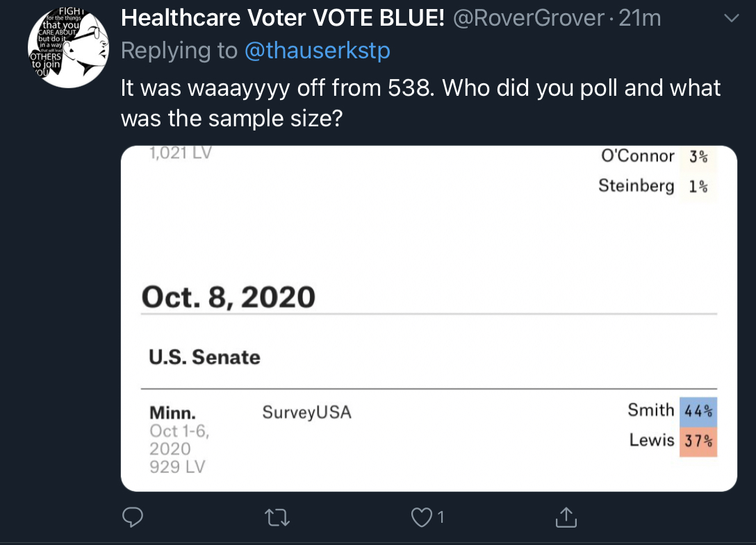Click the @RoverGrover handle
756x545 pixels.
[x=528, y=18]
